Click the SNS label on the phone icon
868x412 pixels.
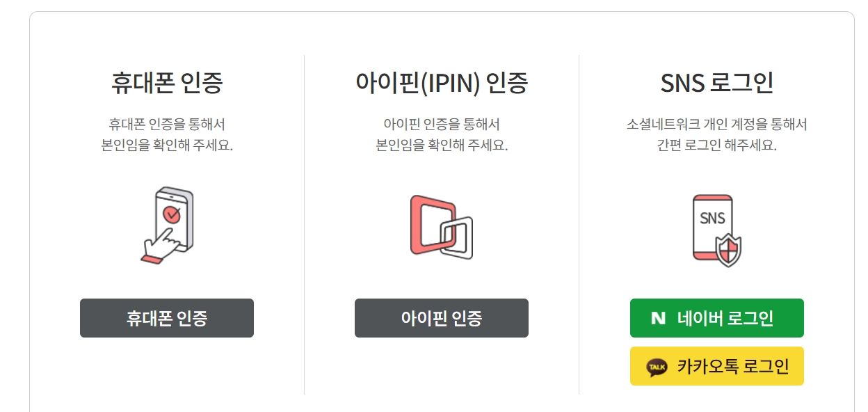(x=714, y=218)
